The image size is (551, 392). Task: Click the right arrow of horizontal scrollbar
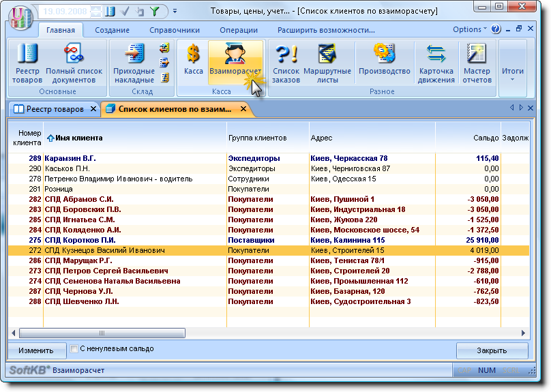[x=523, y=333]
